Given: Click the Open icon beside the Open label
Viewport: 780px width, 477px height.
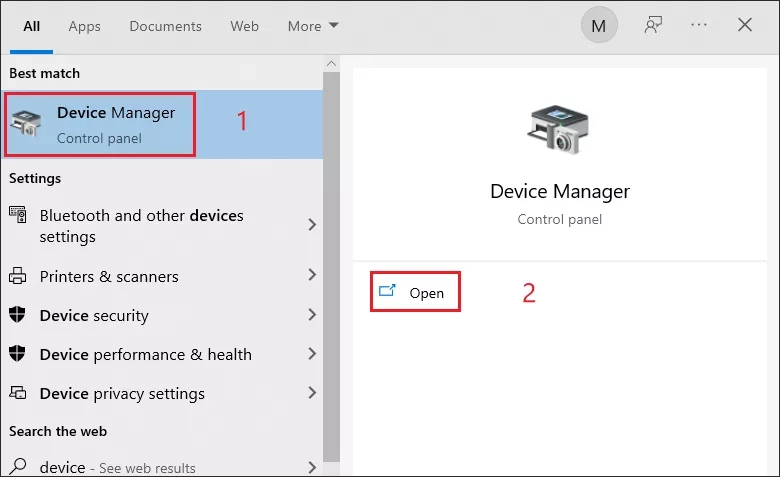Looking at the screenshot, I should tap(387, 290).
